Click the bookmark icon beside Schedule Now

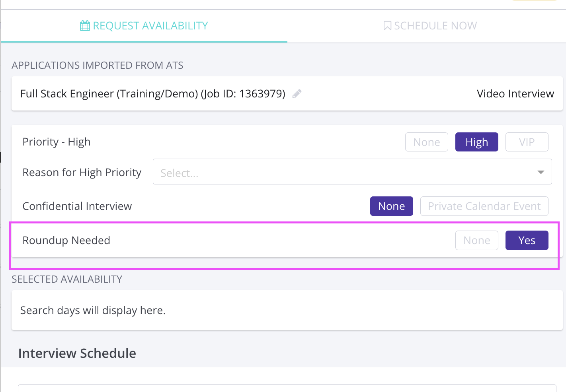(387, 26)
